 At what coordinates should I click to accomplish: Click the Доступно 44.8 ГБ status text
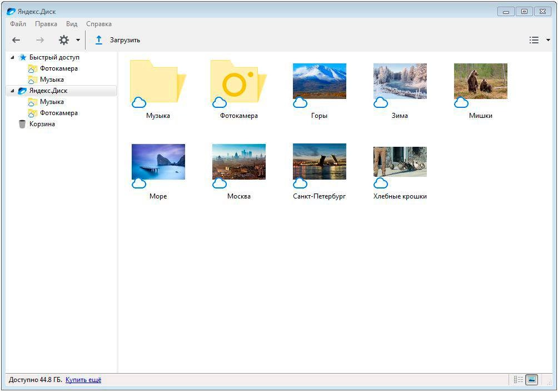[35, 380]
